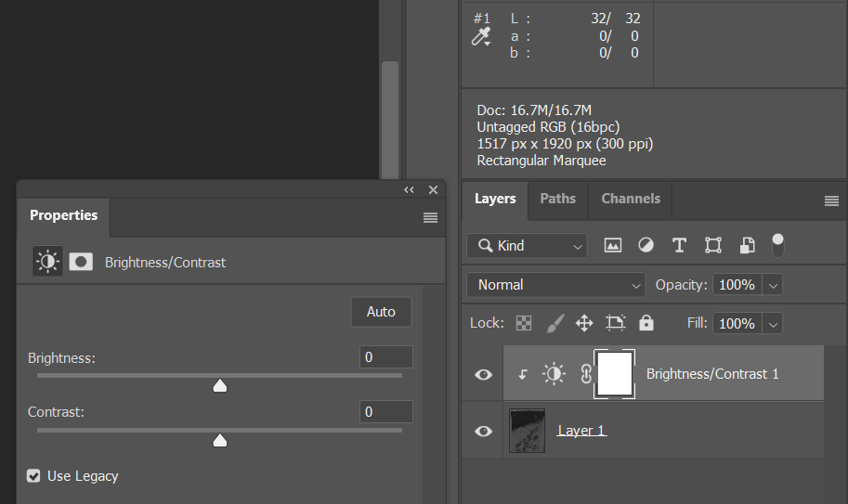848x504 pixels.
Task: Open the Layers panel flyout menu
Action: click(831, 201)
